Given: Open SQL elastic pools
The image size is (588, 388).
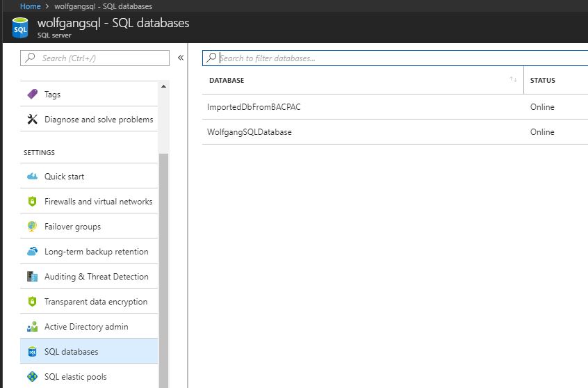Looking at the screenshot, I should [x=89, y=376].
